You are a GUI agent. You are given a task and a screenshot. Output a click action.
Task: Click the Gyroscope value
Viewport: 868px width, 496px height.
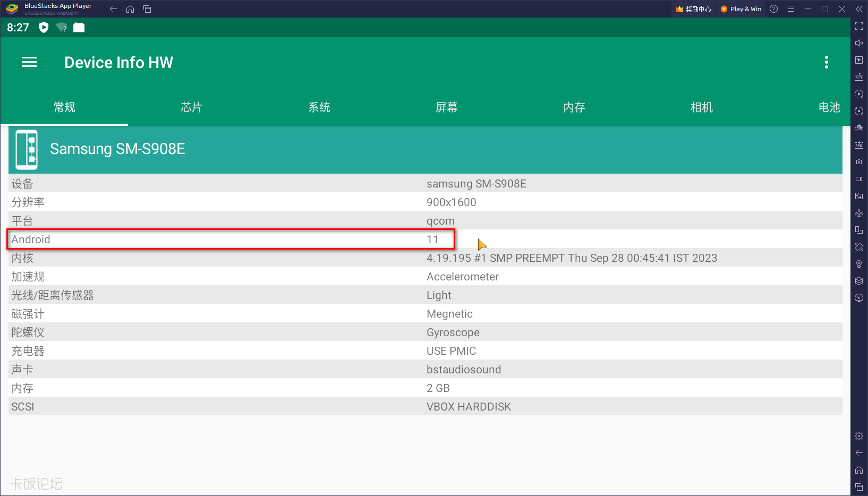(x=453, y=332)
